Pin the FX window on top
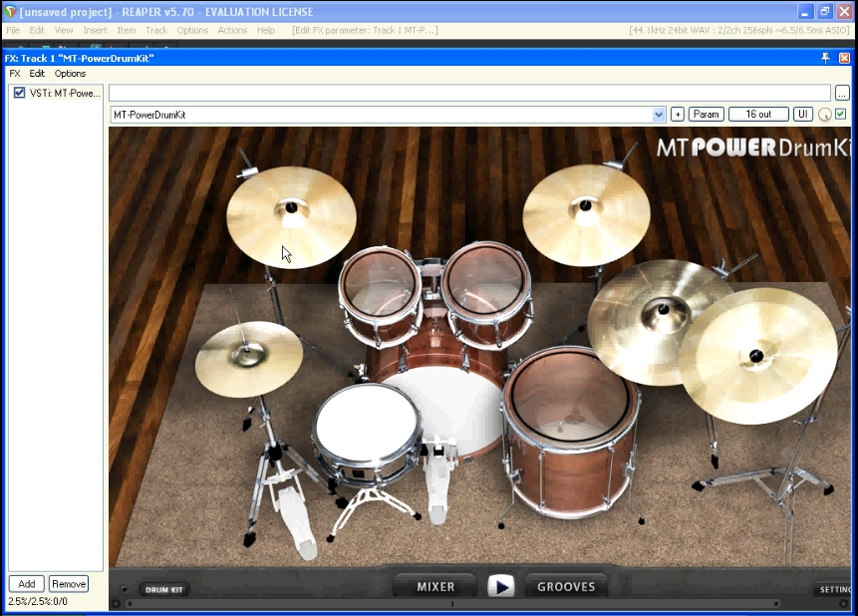The image size is (858, 616). click(x=825, y=58)
